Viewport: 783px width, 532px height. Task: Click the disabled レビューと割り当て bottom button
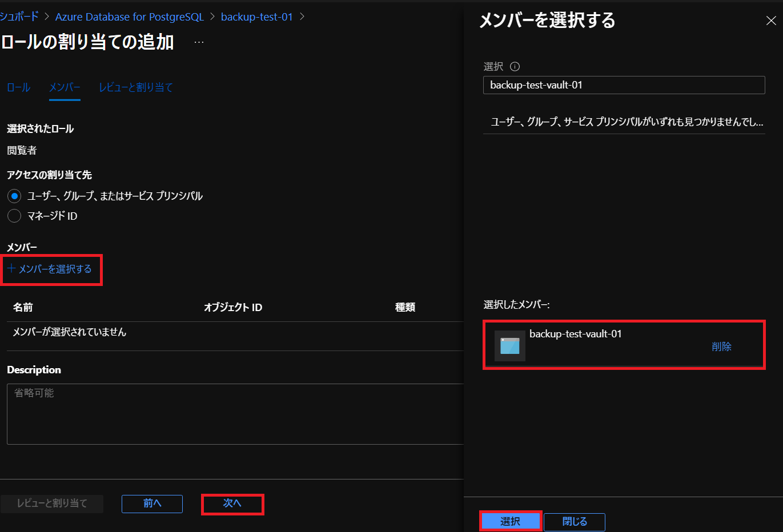click(x=52, y=503)
